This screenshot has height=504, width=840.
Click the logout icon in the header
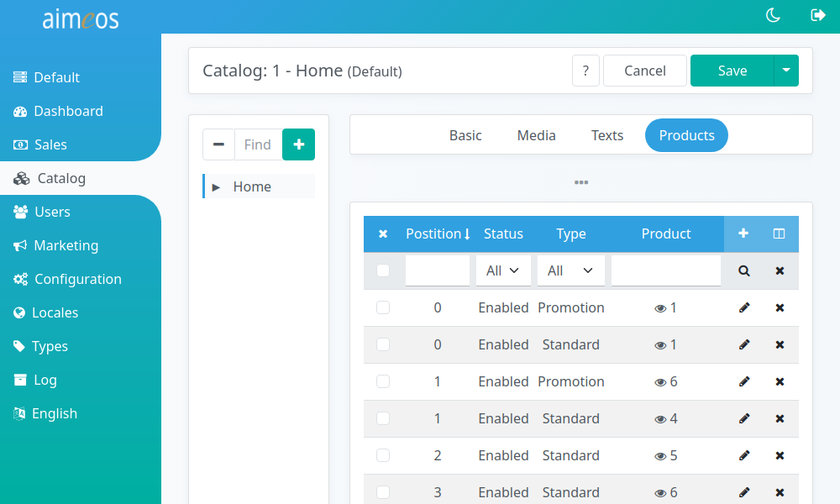pos(817,15)
